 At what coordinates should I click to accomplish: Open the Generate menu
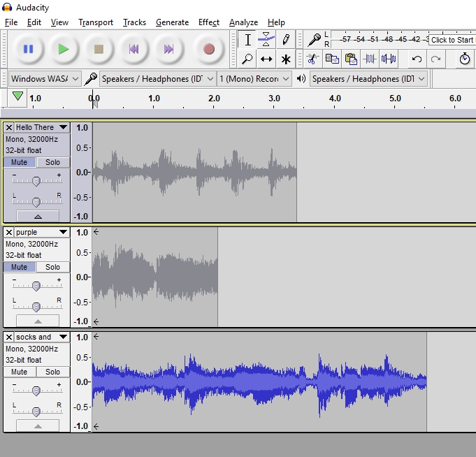point(172,22)
